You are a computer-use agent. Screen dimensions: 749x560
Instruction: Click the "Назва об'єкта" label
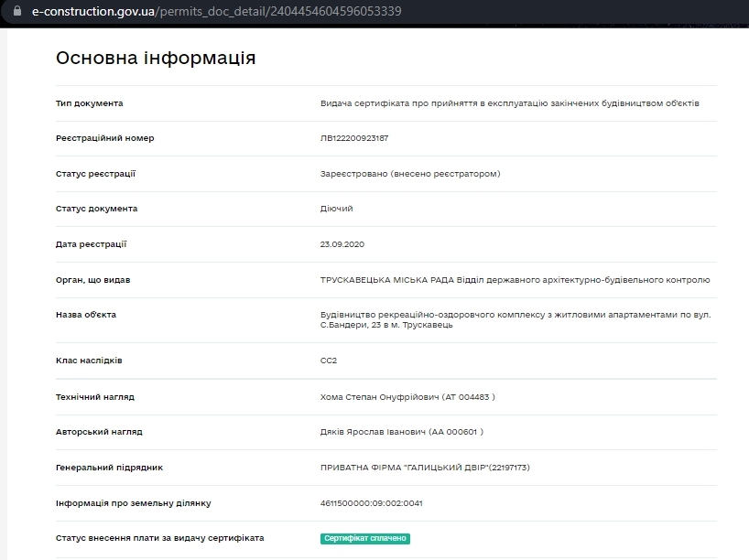point(86,315)
